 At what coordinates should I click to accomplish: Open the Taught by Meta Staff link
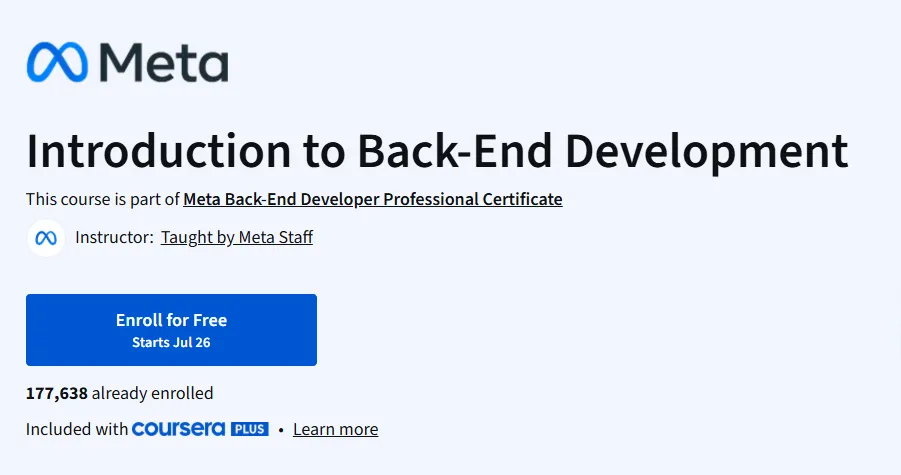click(237, 237)
